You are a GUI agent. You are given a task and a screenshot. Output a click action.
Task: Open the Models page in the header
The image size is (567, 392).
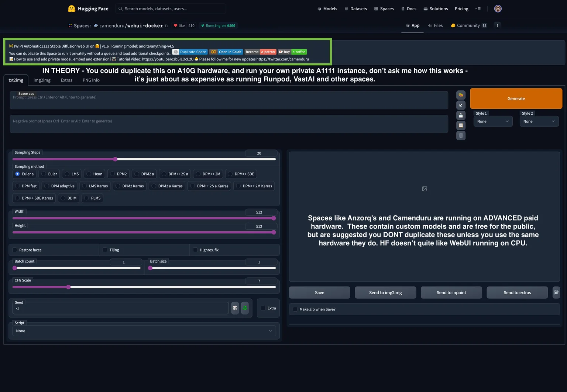327,8
